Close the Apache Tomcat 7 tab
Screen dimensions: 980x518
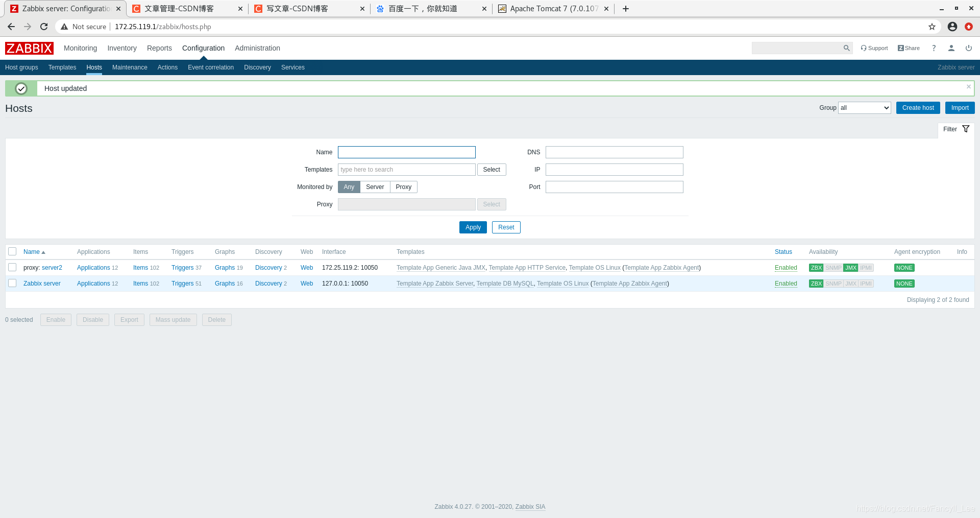pyautogui.click(x=606, y=9)
